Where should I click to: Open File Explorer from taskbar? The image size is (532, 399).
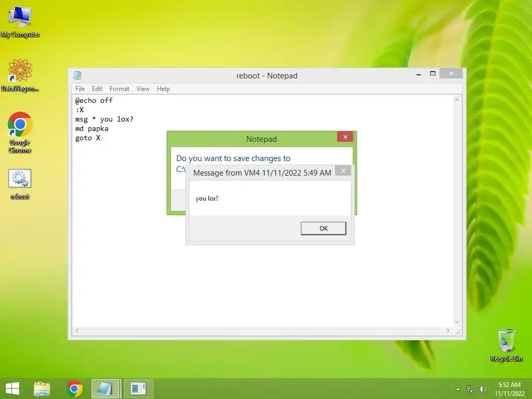coord(42,389)
